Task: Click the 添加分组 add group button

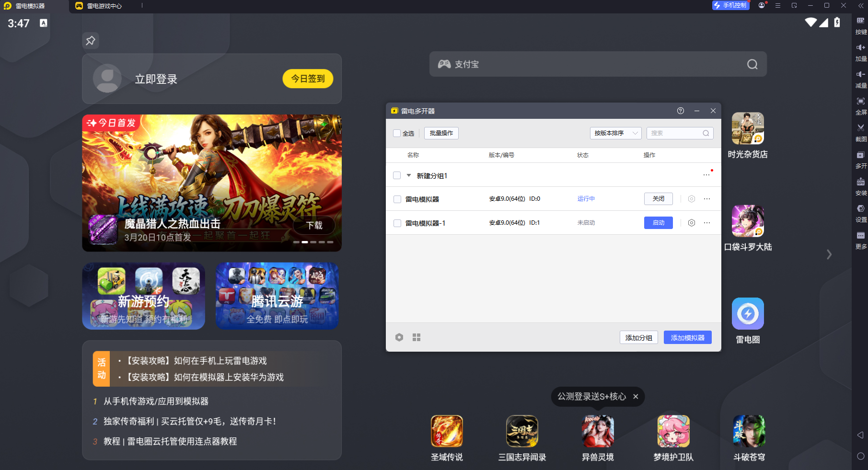Action: [639, 338]
